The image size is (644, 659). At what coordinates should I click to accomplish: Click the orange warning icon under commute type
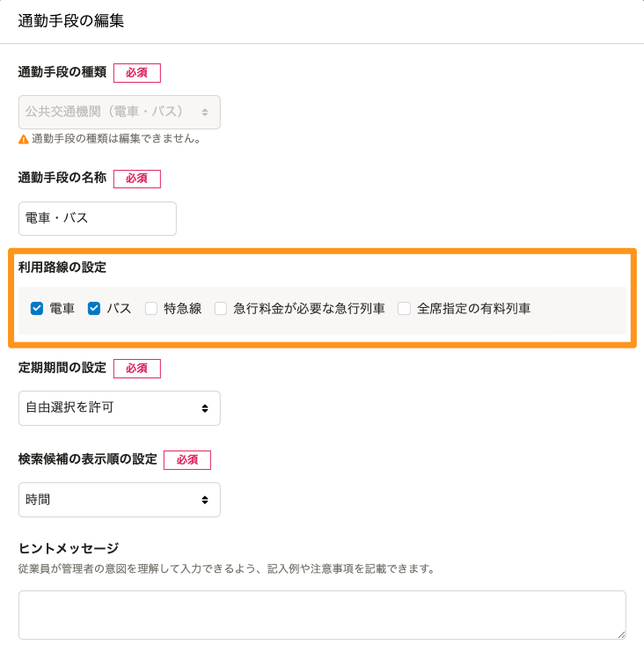pyautogui.click(x=23, y=139)
